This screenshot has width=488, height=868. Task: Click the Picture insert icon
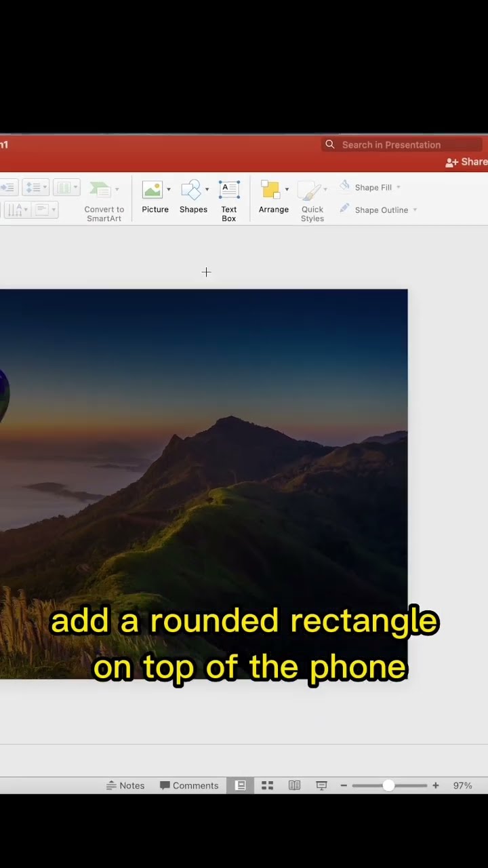(x=152, y=189)
